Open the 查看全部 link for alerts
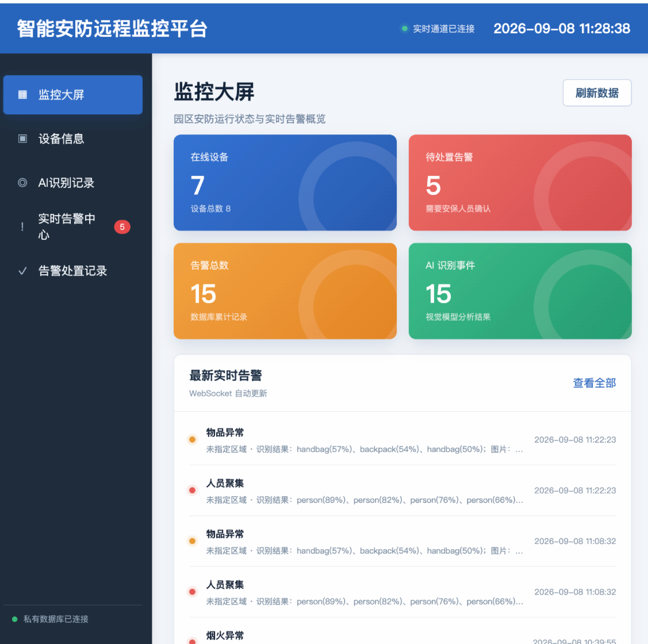This screenshot has height=644, width=648. 594,383
